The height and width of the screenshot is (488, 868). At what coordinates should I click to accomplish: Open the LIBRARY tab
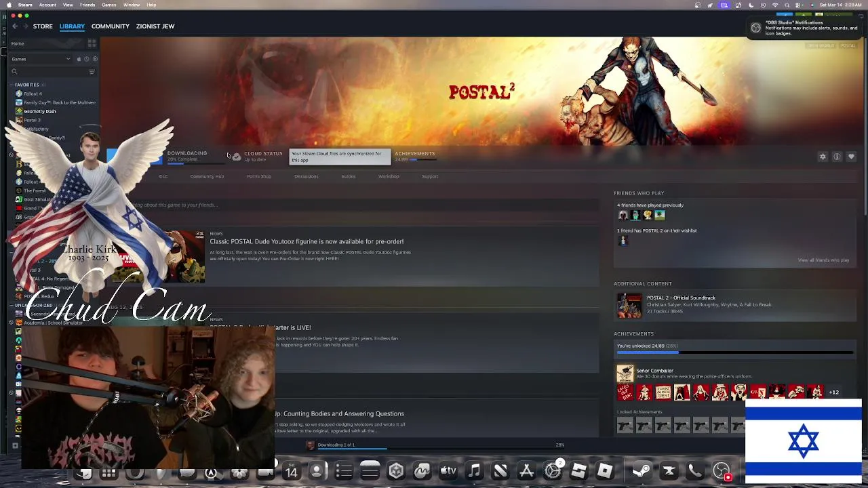tap(72, 26)
